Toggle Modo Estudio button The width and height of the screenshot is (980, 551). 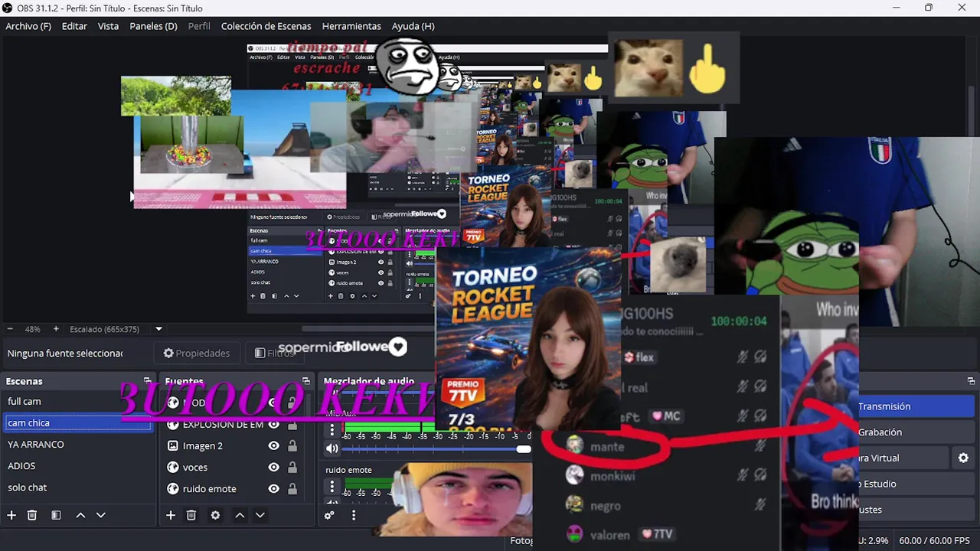pos(916,484)
